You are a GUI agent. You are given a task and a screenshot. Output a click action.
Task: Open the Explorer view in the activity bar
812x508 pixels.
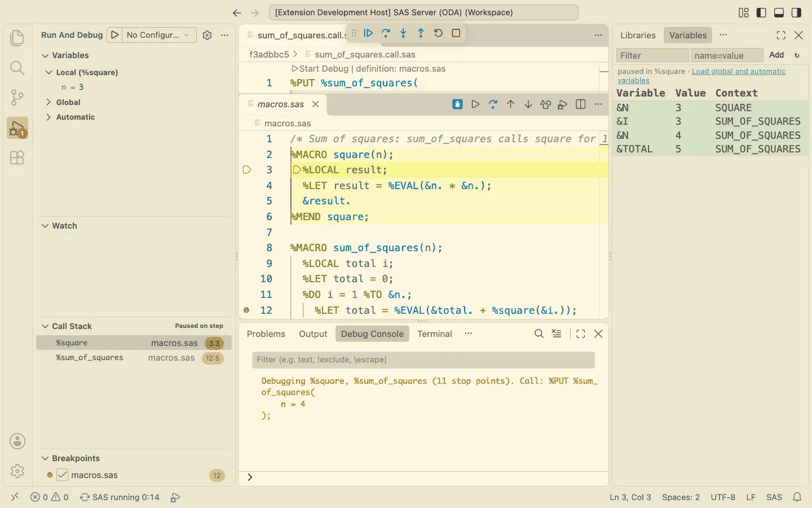pos(17,38)
